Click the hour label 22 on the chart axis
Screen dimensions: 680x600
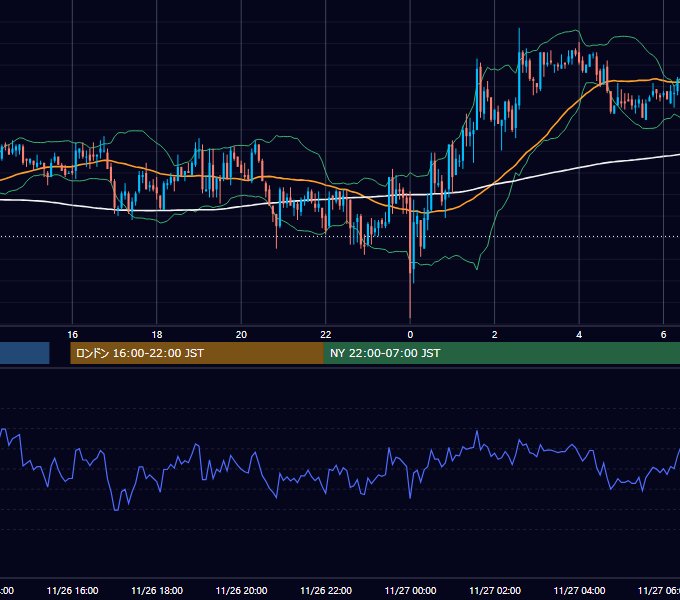coord(326,335)
